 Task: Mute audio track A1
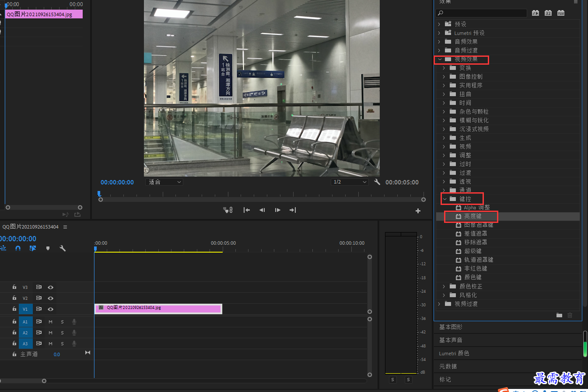[50, 322]
